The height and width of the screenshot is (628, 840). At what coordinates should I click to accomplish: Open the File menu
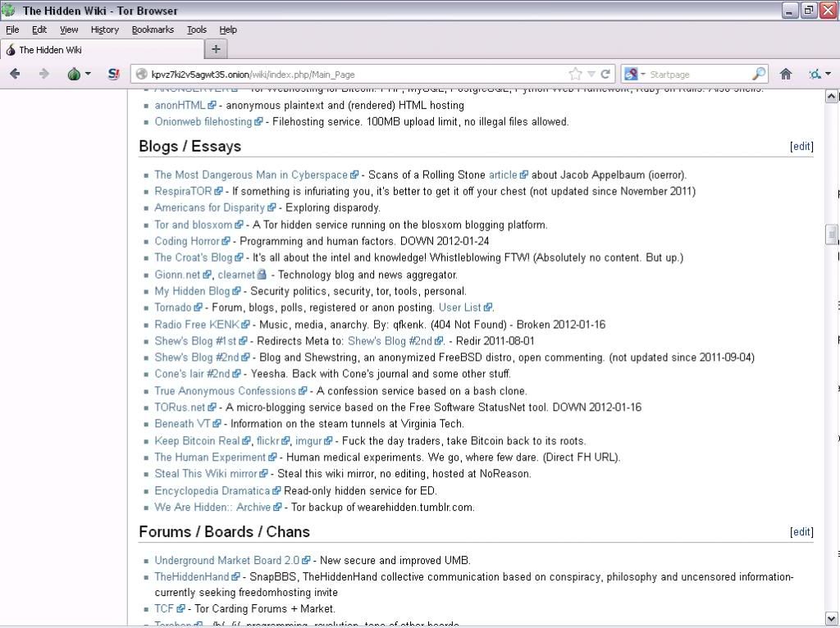click(12, 30)
